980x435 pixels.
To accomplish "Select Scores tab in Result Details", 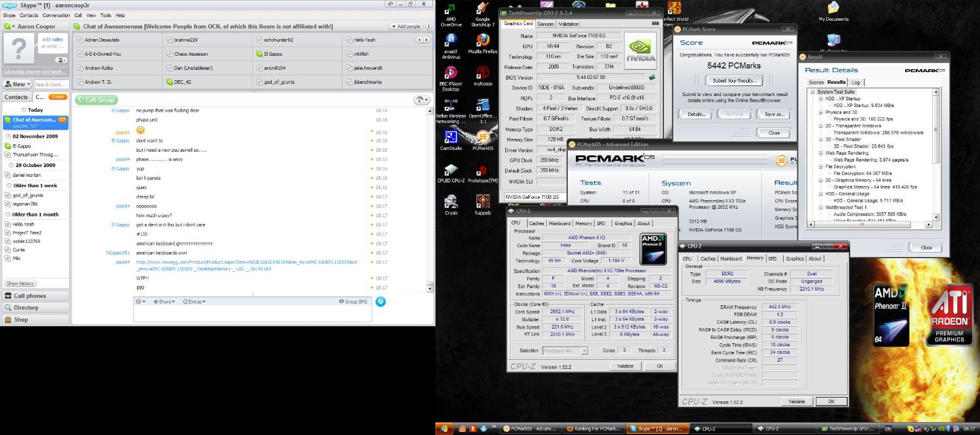I will click(x=816, y=82).
